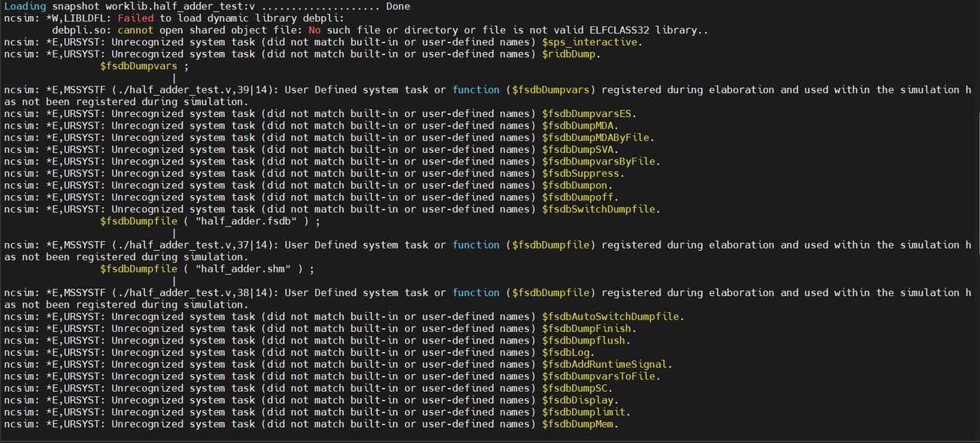Image resolution: width=980 pixels, height=443 pixels.
Task: Click the '$fsdbDumplimit' task name
Action: [583, 412]
